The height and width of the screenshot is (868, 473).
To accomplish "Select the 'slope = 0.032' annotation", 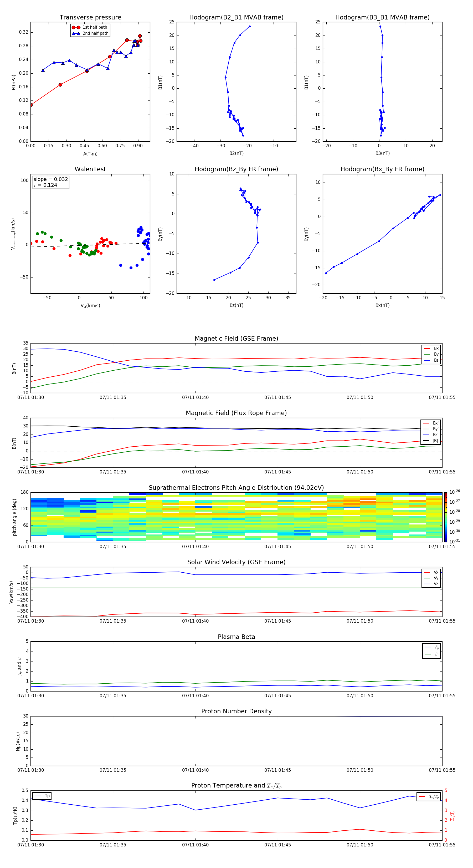I will click(x=50, y=179).
